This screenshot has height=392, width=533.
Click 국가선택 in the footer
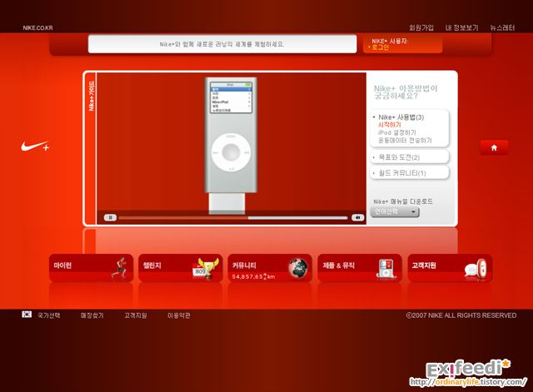(x=49, y=315)
